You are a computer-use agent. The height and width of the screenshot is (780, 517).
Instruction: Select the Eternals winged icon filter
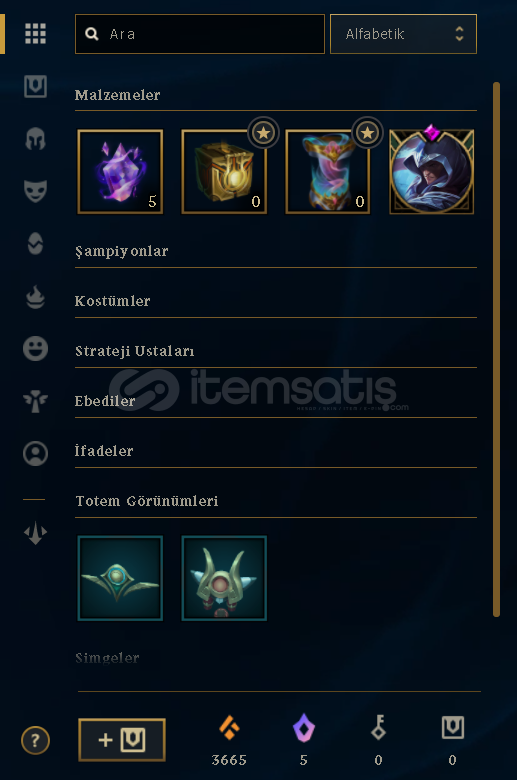click(x=35, y=401)
